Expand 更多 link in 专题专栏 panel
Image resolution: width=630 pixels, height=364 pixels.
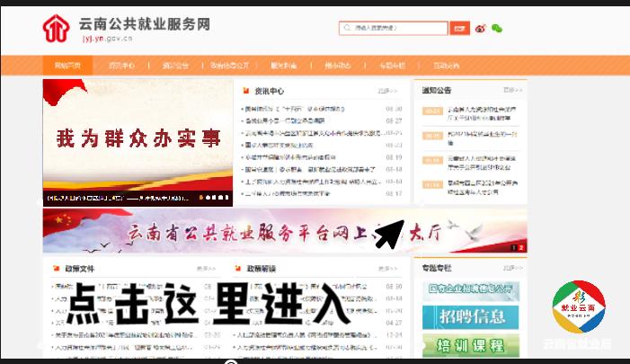(512, 268)
